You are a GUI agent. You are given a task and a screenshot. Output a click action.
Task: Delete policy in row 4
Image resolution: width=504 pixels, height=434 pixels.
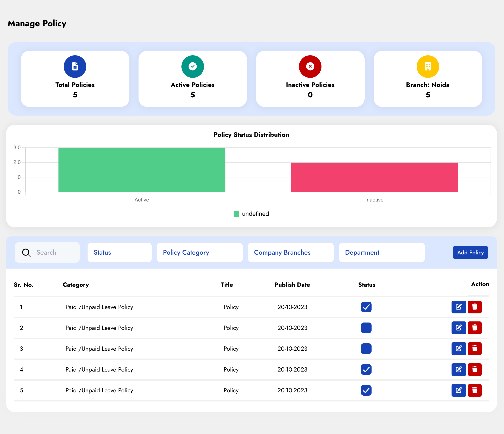474,369
